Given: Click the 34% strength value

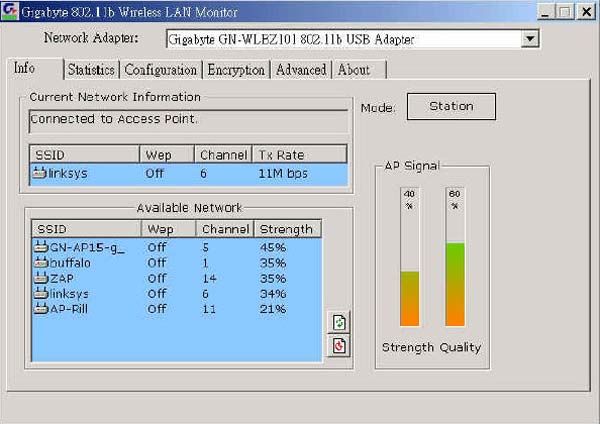Looking at the screenshot, I should (273, 293).
